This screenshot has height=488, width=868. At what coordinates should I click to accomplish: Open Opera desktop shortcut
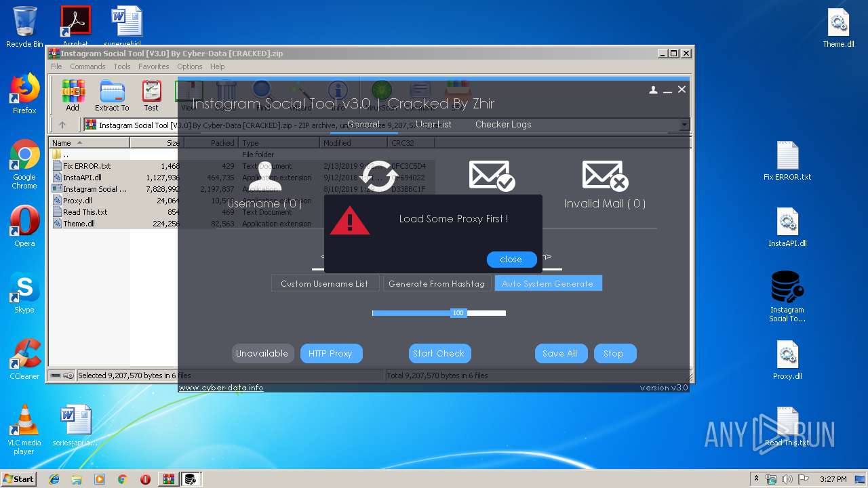24,226
